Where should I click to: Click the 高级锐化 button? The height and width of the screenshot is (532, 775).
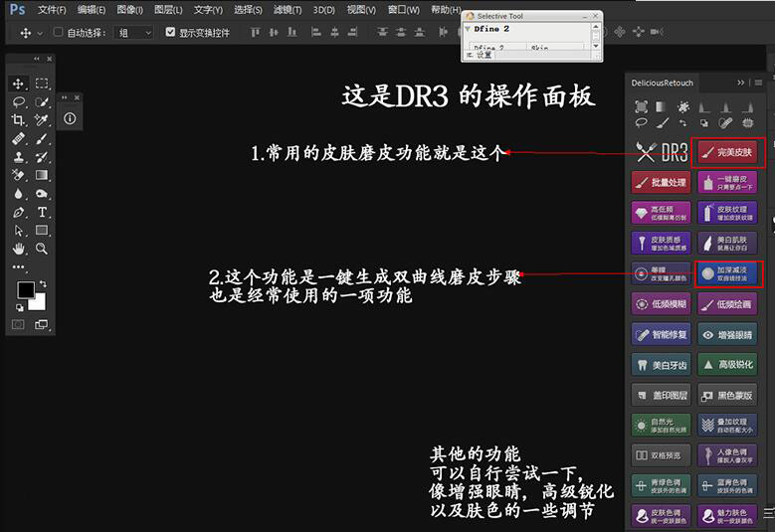tap(727, 365)
